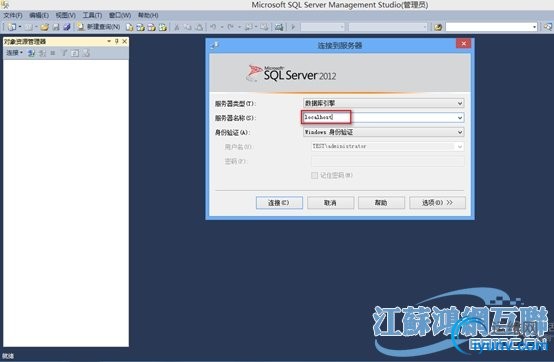Click the 选项(O) >> button

click(437, 203)
